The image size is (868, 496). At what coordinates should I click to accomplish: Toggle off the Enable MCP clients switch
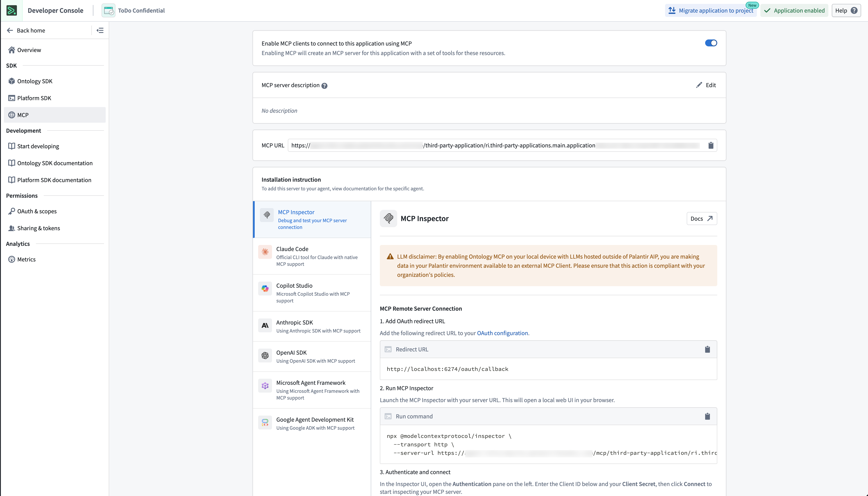[x=711, y=43]
